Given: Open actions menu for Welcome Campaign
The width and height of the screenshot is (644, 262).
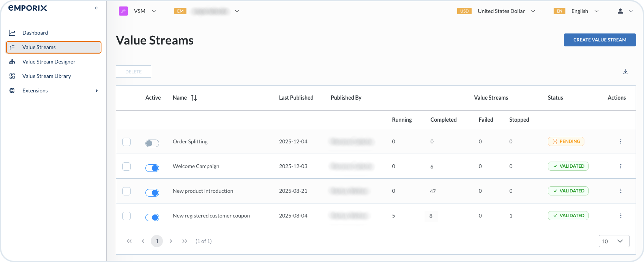Looking at the screenshot, I should (620, 166).
